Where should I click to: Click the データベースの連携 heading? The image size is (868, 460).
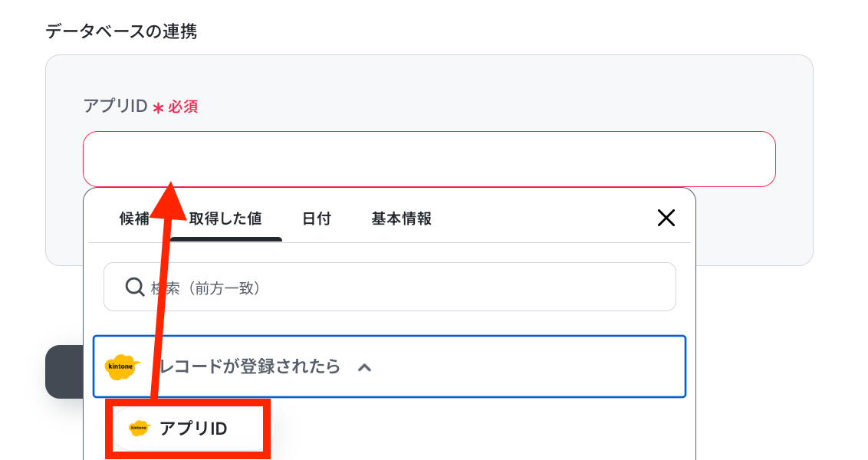[121, 31]
